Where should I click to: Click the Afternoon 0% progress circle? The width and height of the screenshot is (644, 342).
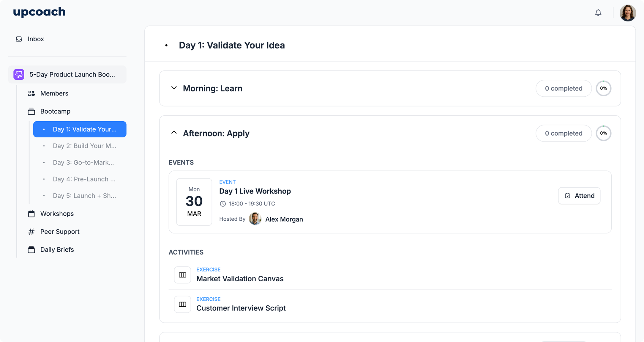(x=604, y=133)
